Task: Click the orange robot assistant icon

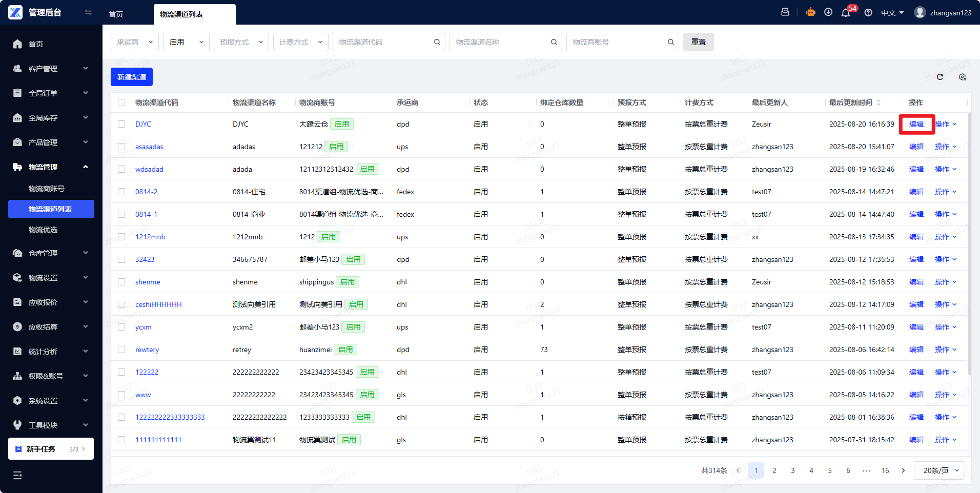Action: (x=810, y=12)
